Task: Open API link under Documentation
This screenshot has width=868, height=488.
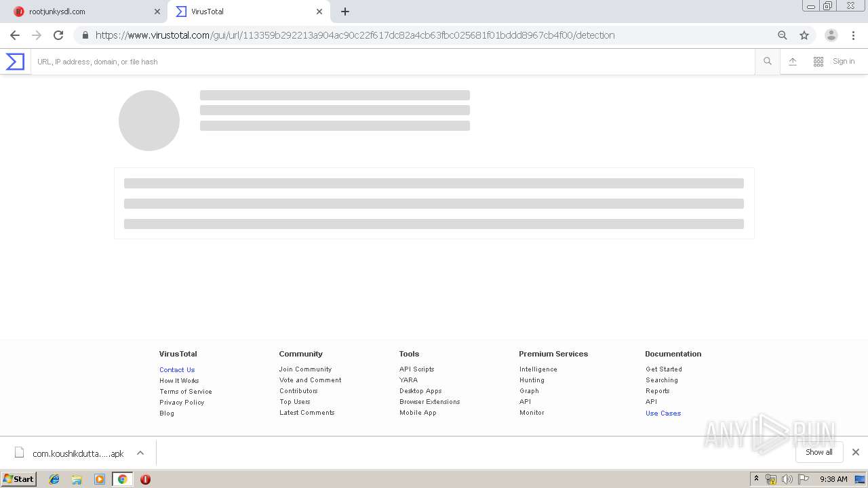Action: coord(651,402)
